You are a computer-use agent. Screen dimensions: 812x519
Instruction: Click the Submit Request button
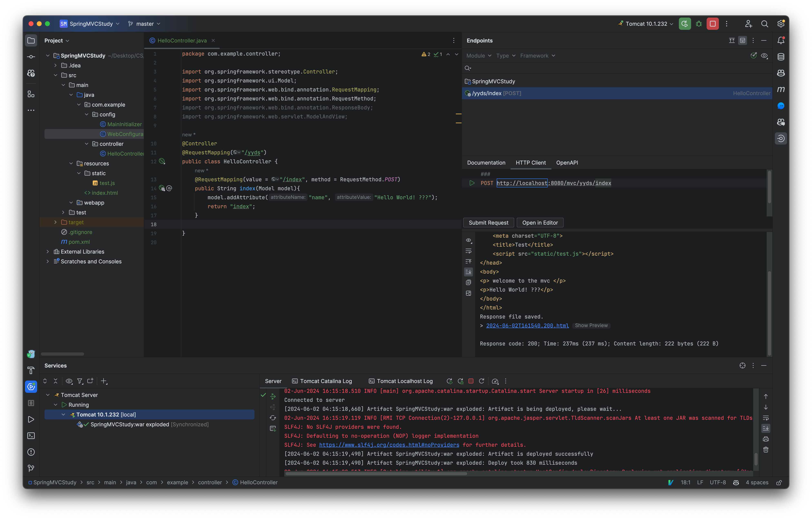tap(488, 222)
